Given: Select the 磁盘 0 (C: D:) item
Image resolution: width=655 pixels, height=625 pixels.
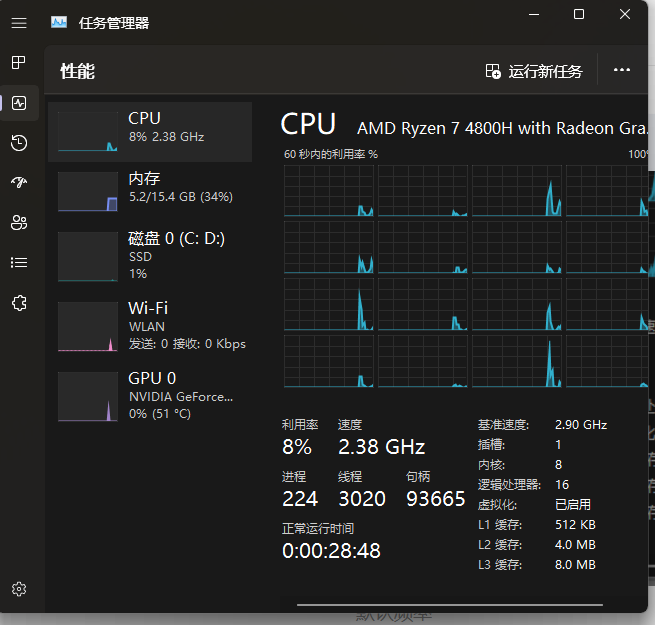Looking at the screenshot, I should [x=150, y=257].
